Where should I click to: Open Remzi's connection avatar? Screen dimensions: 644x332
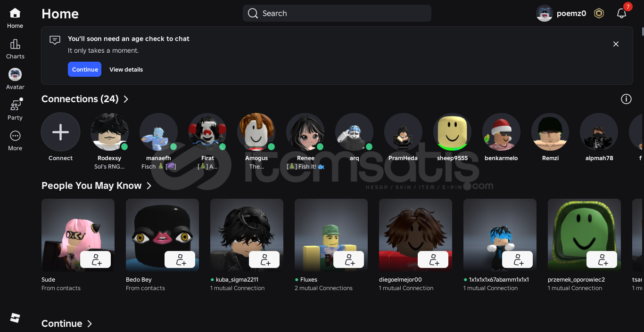tap(550, 132)
